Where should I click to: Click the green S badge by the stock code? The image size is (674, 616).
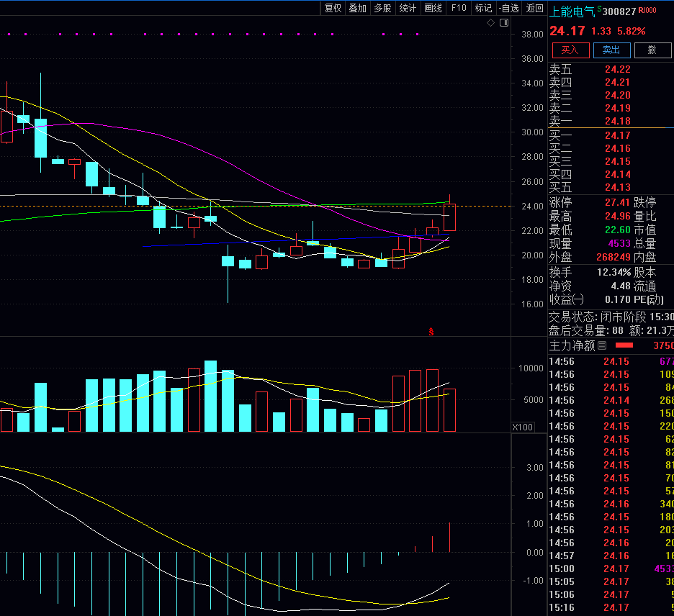pos(600,9)
